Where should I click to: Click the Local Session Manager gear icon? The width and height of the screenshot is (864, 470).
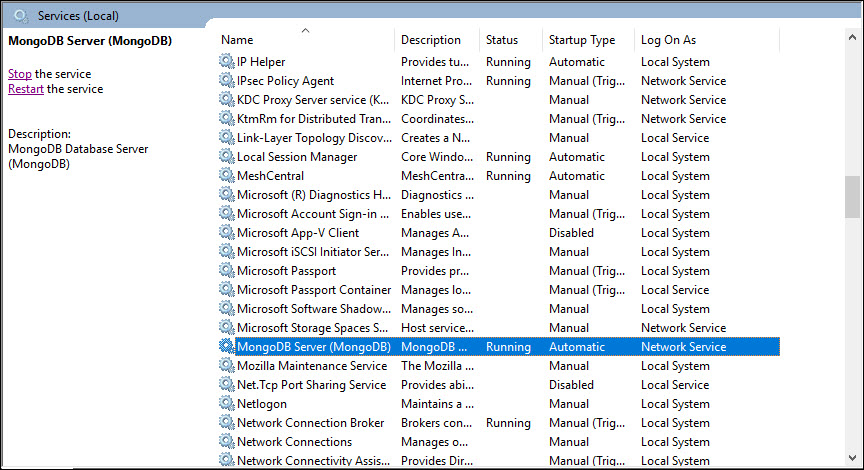pos(226,156)
